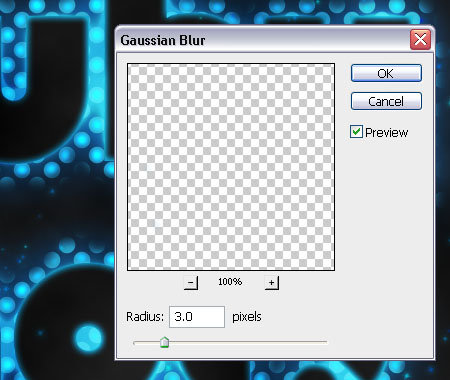Uncheck the Preview checkbox

point(356,132)
